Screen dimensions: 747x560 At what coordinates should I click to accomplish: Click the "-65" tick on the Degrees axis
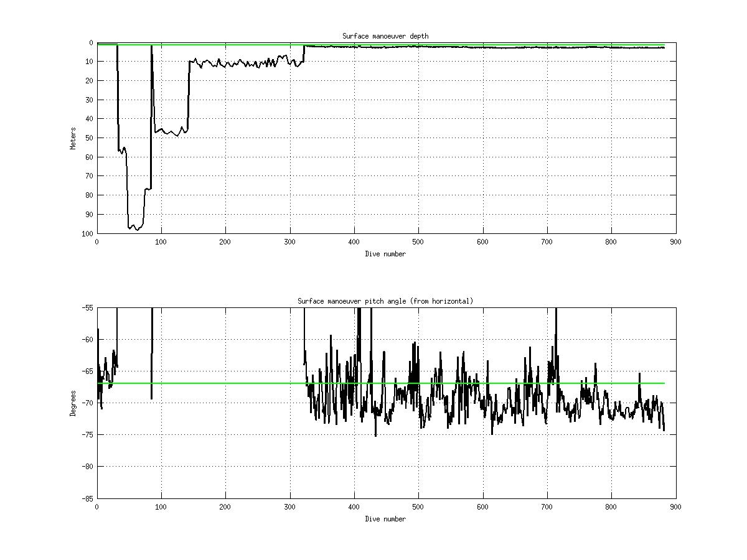(88, 371)
